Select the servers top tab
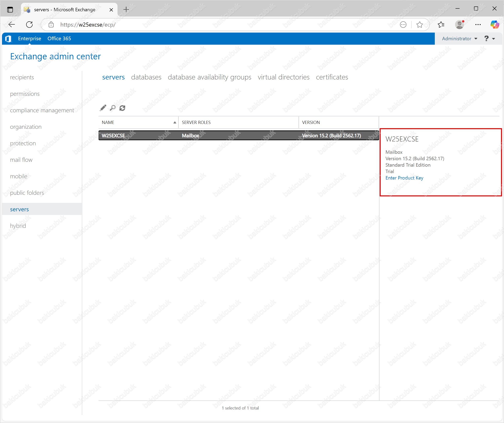 113,77
